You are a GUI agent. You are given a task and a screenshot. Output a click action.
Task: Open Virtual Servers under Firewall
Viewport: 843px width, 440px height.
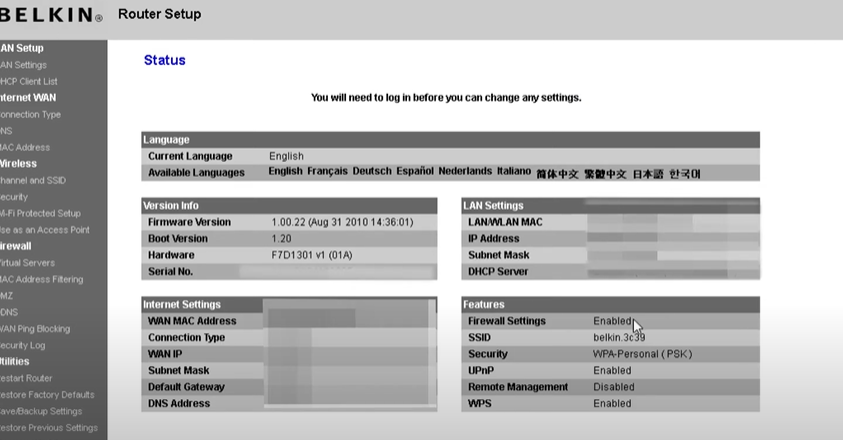pyautogui.click(x=28, y=262)
